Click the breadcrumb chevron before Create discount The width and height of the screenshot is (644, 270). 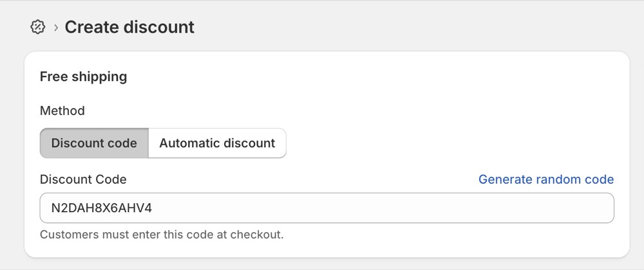click(x=56, y=28)
